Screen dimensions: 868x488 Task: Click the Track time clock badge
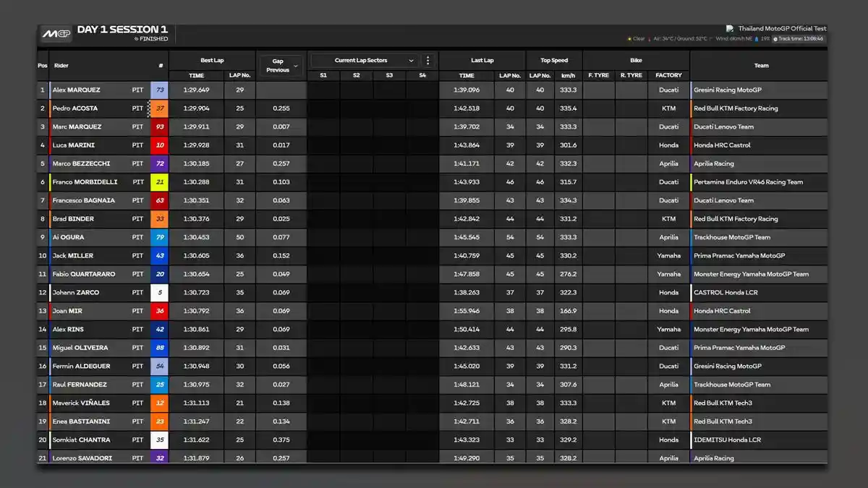click(799, 39)
